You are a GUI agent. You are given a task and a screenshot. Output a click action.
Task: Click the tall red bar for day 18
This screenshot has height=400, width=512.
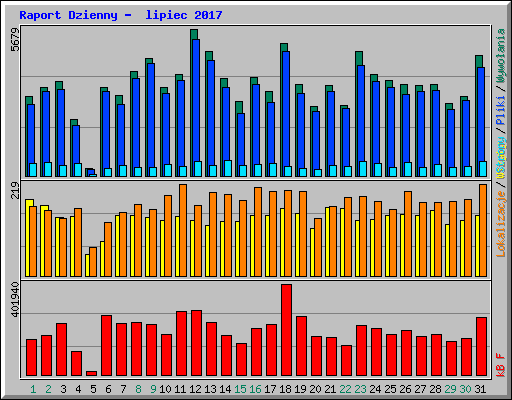(x=286, y=330)
